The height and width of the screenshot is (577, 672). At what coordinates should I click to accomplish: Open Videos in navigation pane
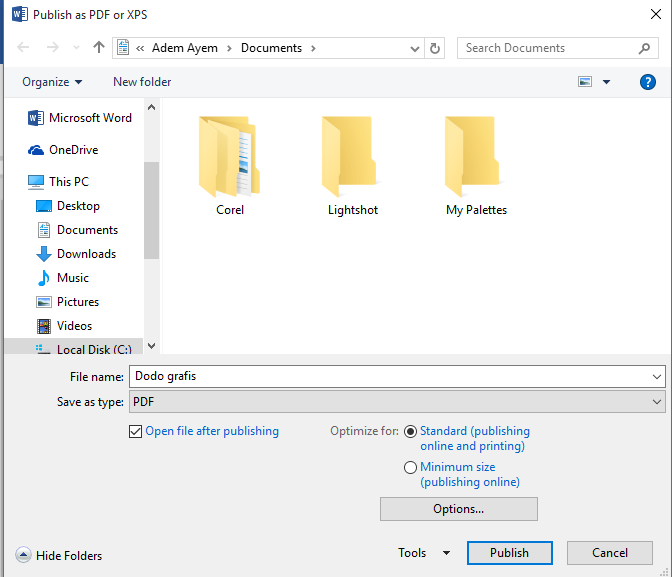pyautogui.click(x=64, y=326)
